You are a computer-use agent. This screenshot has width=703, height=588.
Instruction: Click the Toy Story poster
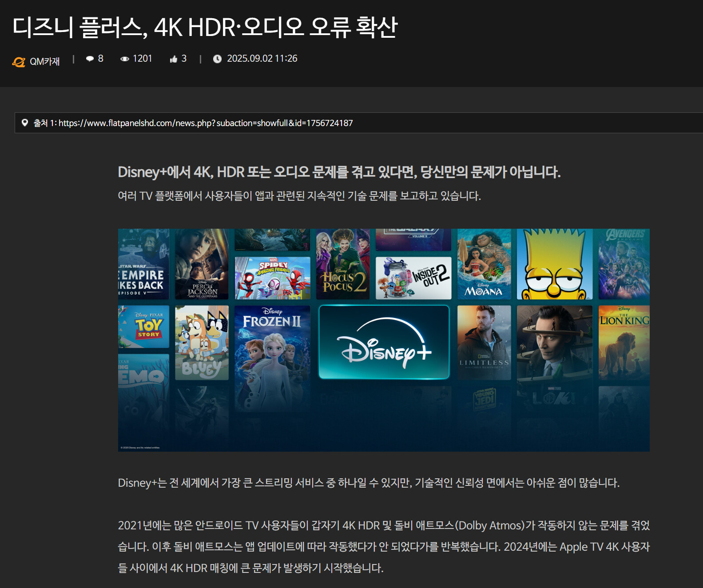(x=143, y=326)
